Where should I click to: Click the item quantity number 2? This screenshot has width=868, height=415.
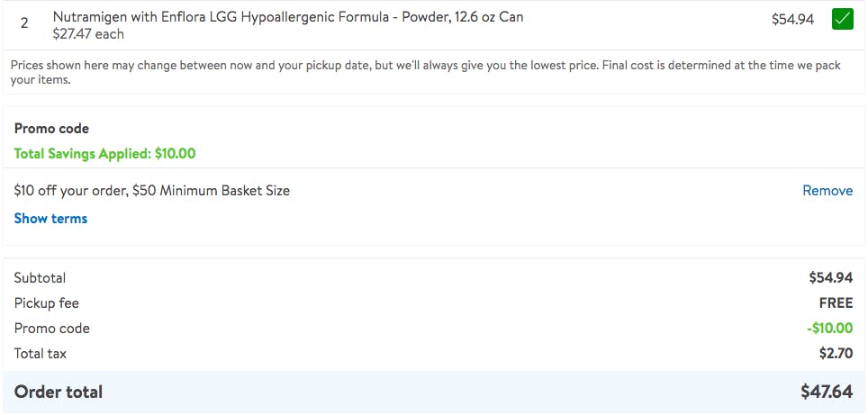[x=25, y=24]
